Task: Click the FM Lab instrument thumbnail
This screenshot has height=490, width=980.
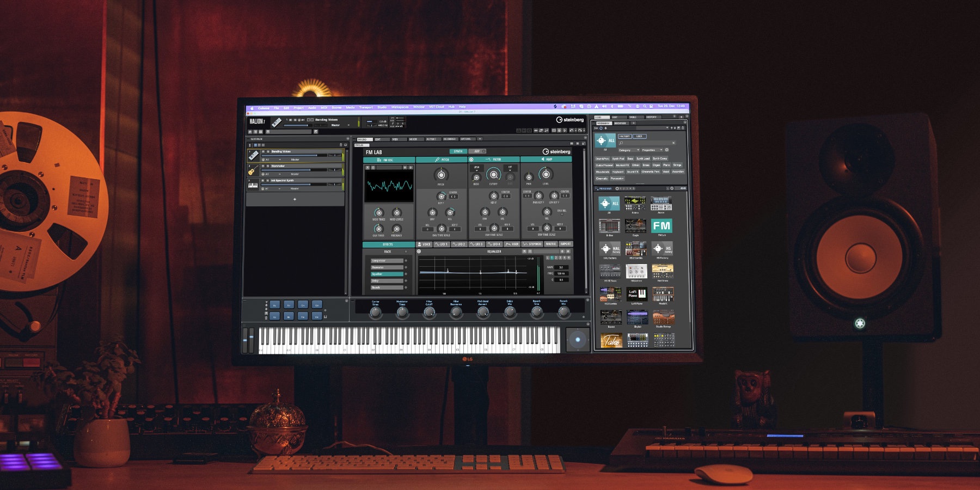Action: click(661, 226)
